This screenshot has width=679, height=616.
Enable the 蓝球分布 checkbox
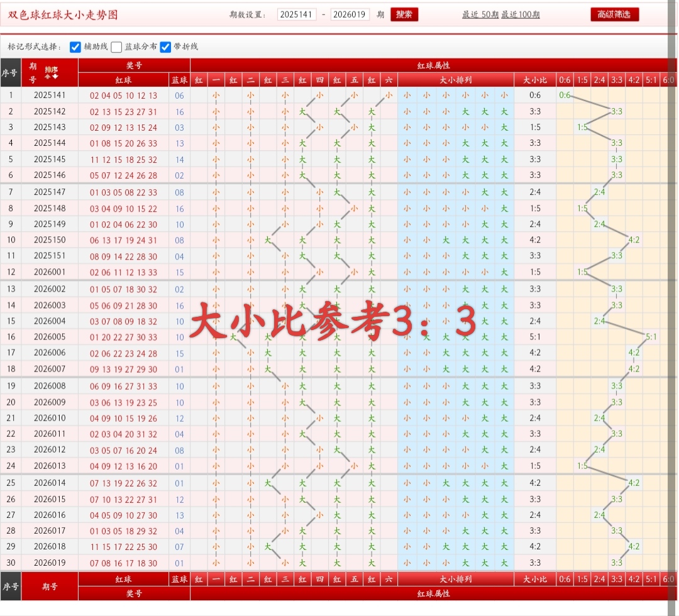[x=116, y=47]
